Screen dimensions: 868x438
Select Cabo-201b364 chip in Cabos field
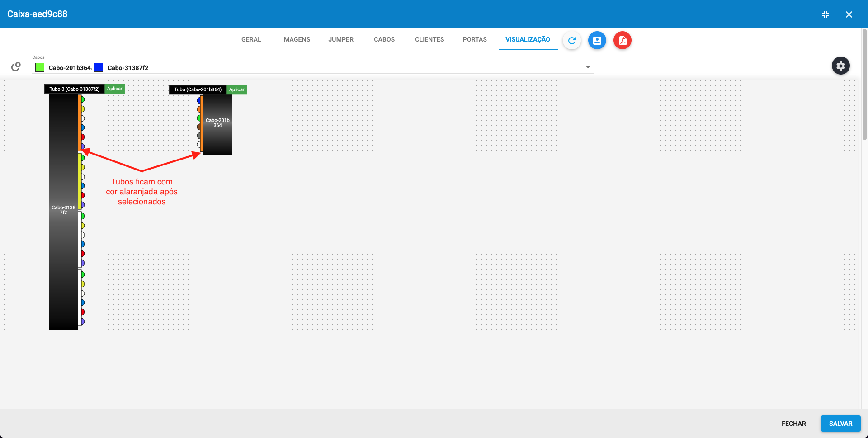70,68
